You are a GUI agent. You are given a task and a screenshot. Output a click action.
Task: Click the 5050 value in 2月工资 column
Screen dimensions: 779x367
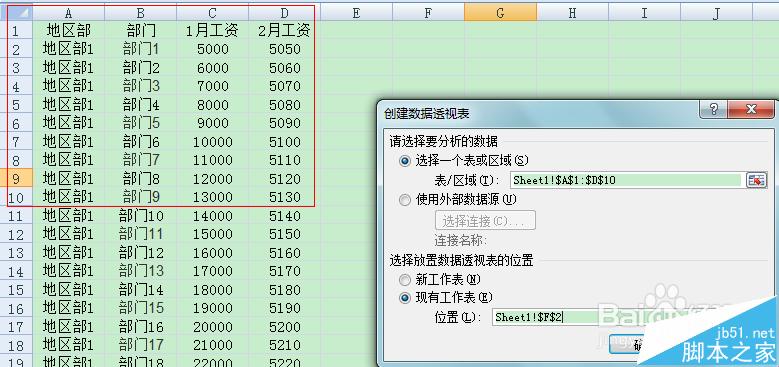point(285,49)
